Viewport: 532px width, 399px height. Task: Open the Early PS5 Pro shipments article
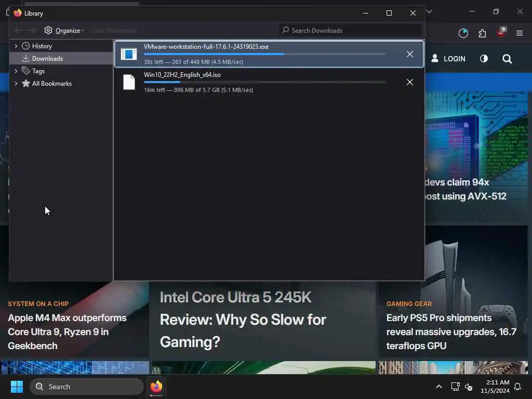pos(451,332)
